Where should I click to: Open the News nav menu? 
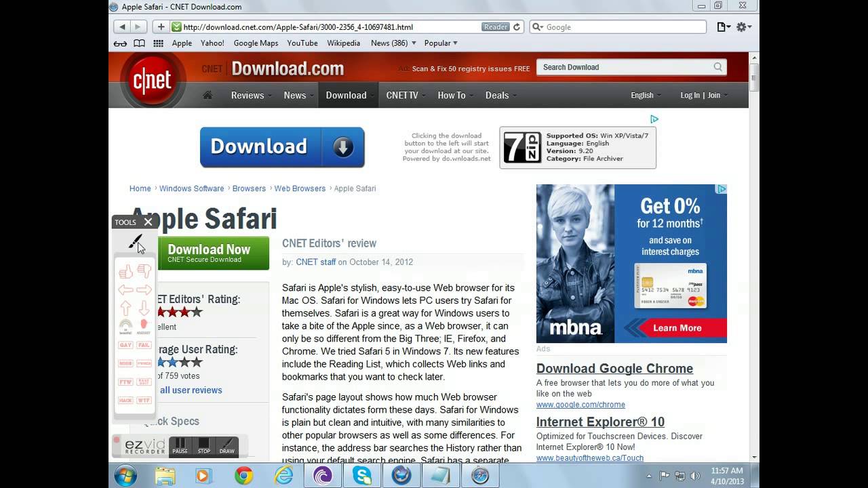(298, 96)
